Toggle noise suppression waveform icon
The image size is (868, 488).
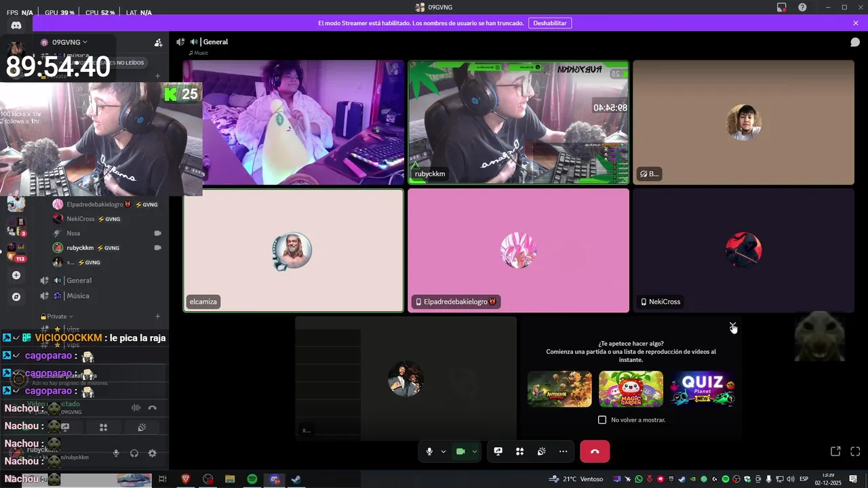point(136,408)
